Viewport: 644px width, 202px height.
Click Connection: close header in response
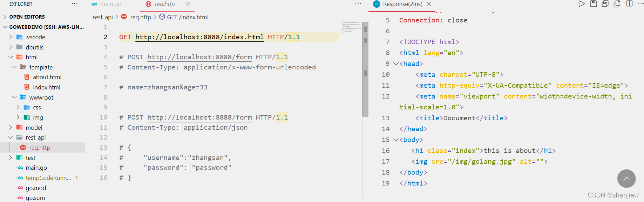pos(433,20)
